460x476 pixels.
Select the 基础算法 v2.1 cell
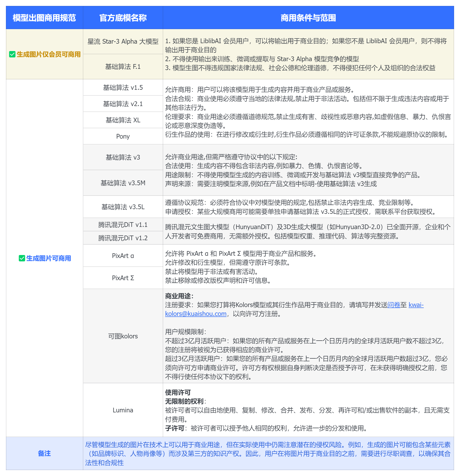[123, 104]
